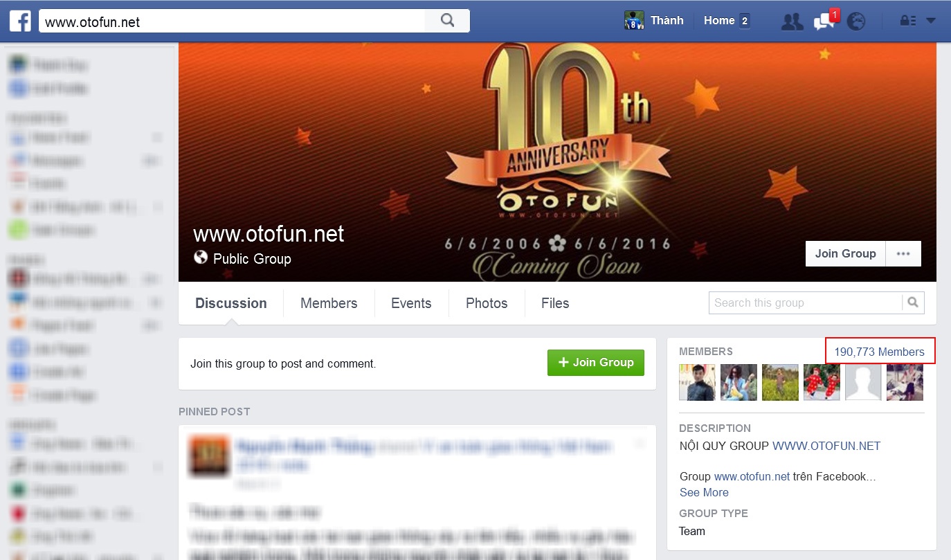Click the magnifier in the main search bar
The width and height of the screenshot is (951, 560).
[x=446, y=20]
